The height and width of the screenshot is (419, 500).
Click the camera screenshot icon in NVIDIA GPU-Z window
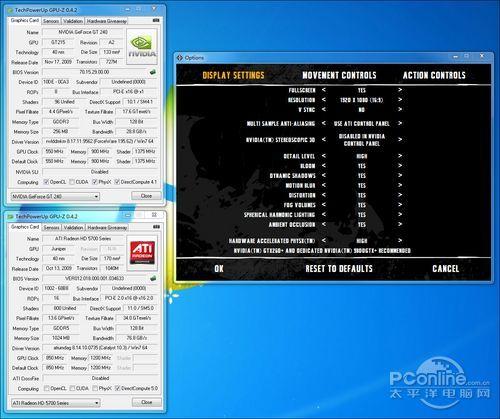(x=156, y=21)
